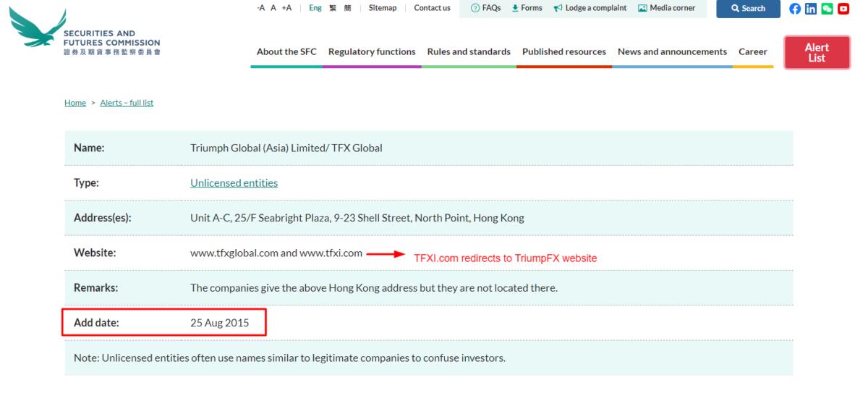Open the Sitemap link
Image resolution: width=868 pixels, height=393 pixels.
(383, 8)
